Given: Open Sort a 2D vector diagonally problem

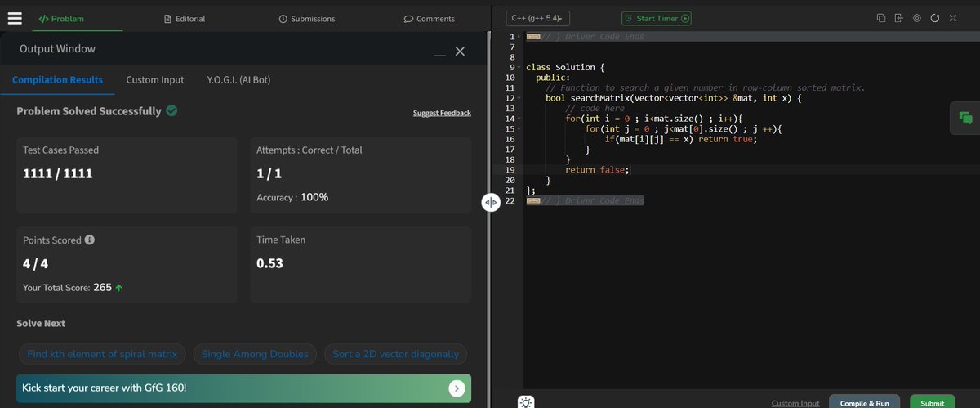Looking at the screenshot, I should [396, 354].
